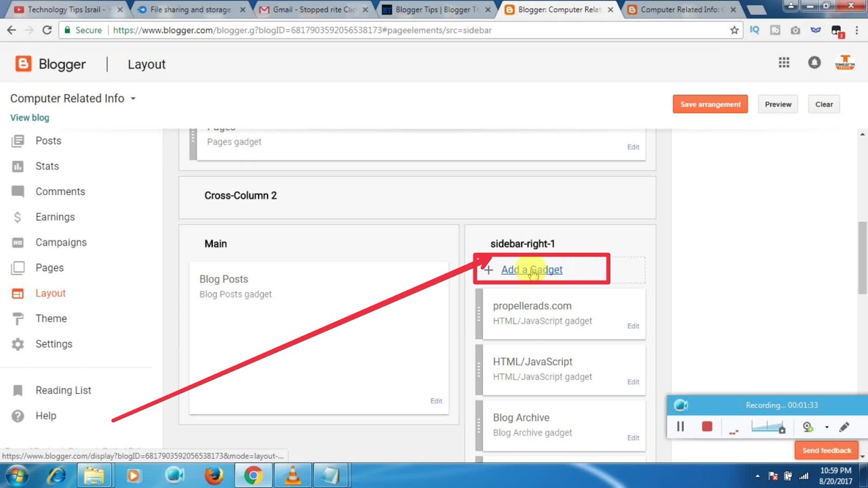Stop the screen recording
The width and height of the screenshot is (868, 488).
pyautogui.click(x=707, y=427)
